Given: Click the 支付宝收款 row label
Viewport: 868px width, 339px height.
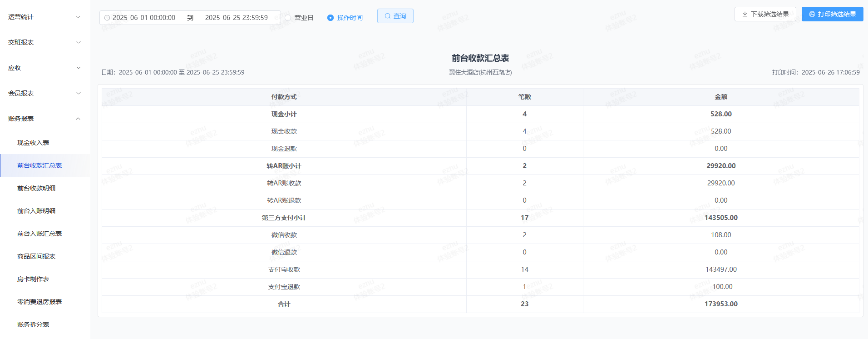Looking at the screenshot, I should pyautogui.click(x=284, y=269).
